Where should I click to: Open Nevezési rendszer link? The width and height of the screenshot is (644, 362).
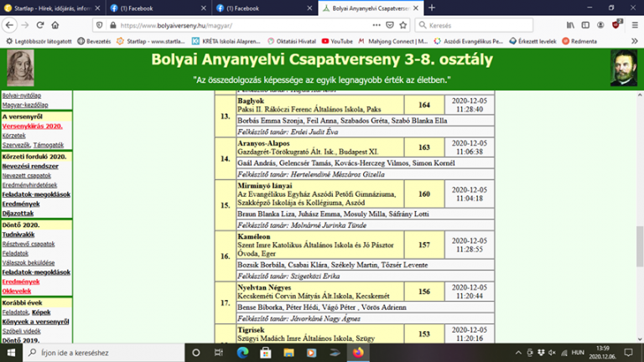pos(30,166)
